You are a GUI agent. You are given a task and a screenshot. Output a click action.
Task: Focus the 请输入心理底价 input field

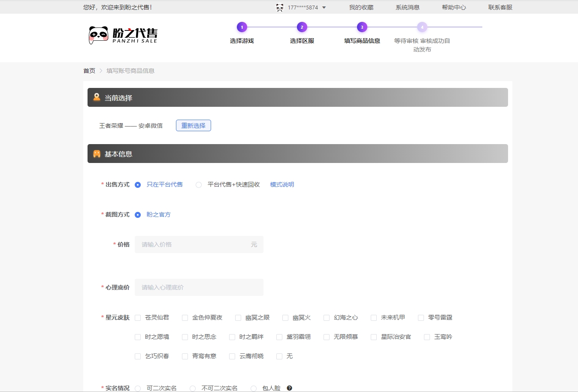coord(199,287)
